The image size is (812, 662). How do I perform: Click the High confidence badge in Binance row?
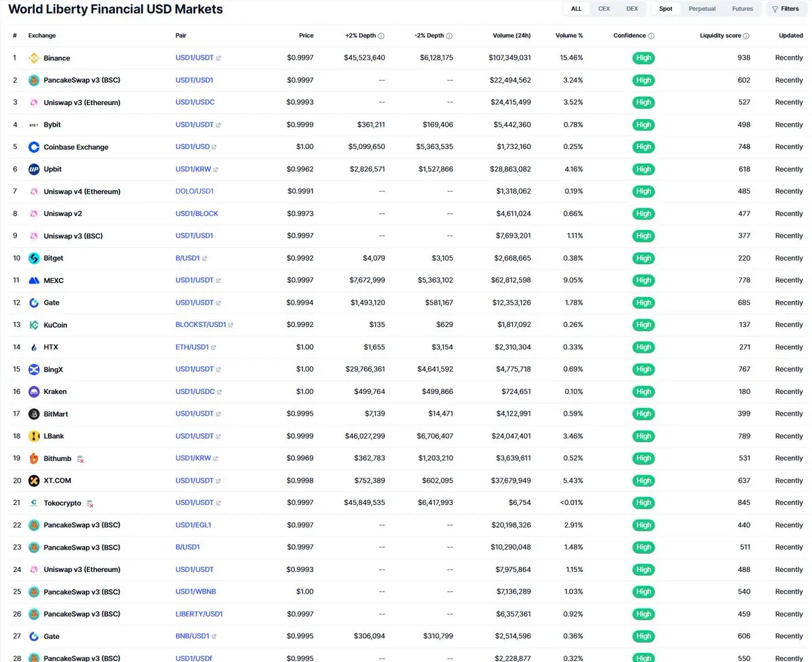(644, 58)
